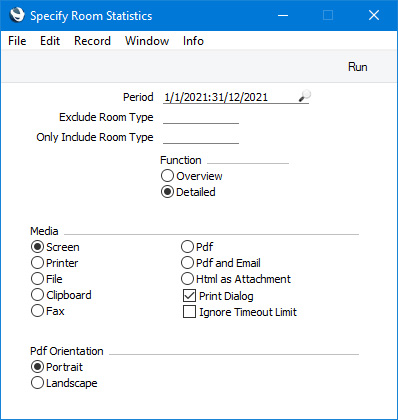Select Landscape Pdf orientation

(37, 383)
